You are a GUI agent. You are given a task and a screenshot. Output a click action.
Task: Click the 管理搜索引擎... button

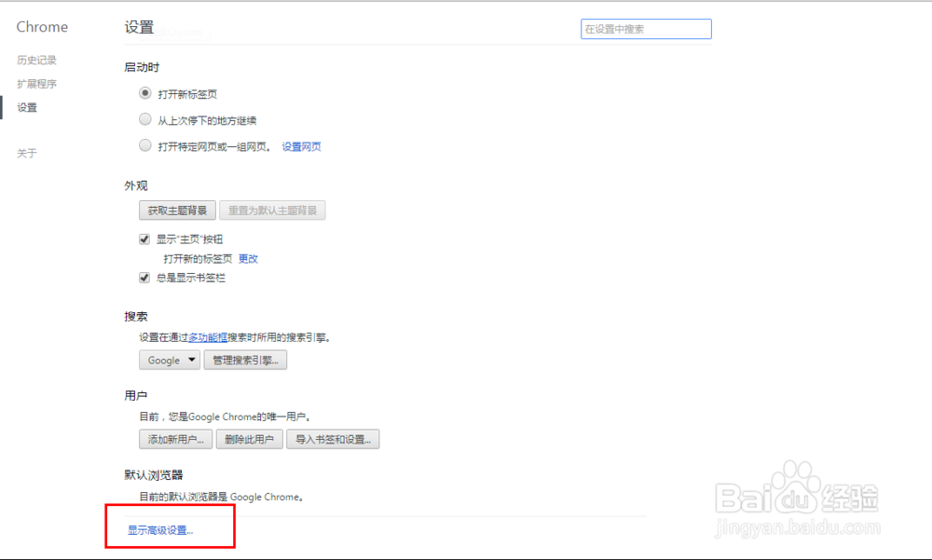click(245, 361)
